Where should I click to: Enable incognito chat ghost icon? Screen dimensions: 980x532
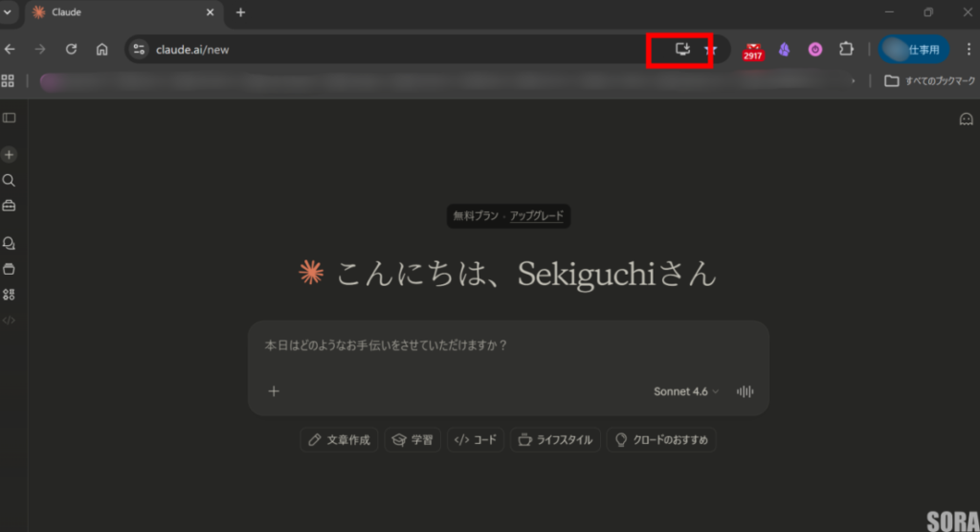(x=967, y=119)
